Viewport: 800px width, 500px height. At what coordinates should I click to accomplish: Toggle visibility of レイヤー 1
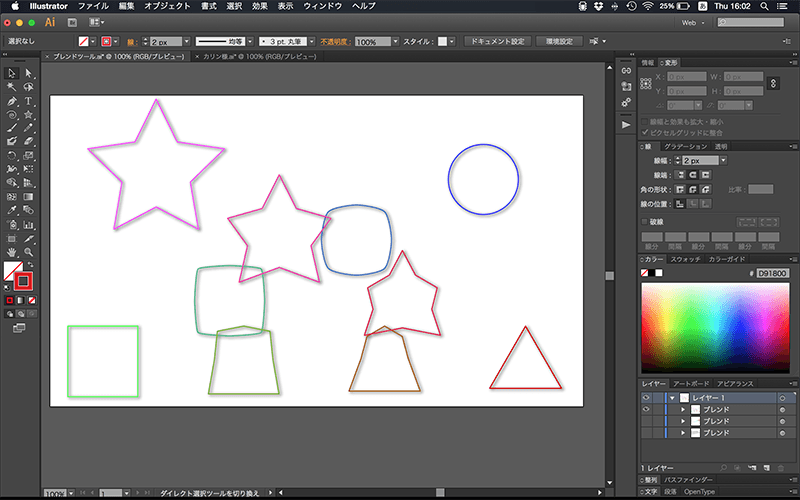point(646,397)
